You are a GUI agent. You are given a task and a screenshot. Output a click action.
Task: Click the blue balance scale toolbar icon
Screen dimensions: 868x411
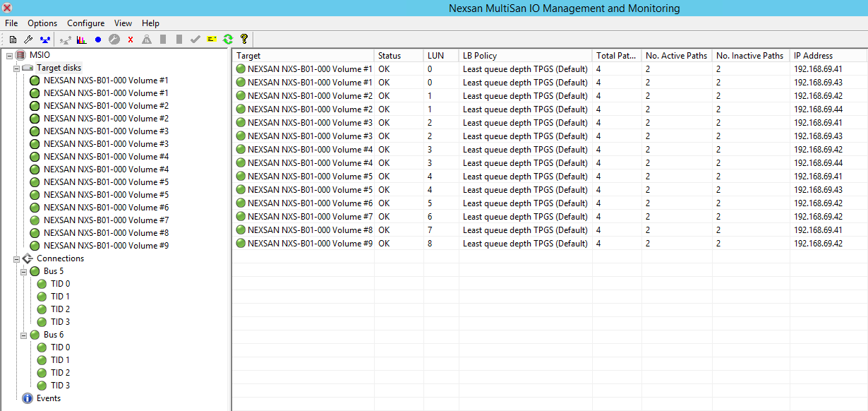tap(45, 40)
